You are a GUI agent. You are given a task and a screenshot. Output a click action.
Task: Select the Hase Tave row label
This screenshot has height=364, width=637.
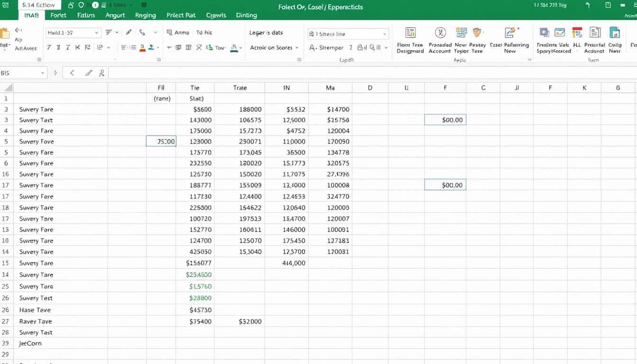pyautogui.click(x=35, y=310)
